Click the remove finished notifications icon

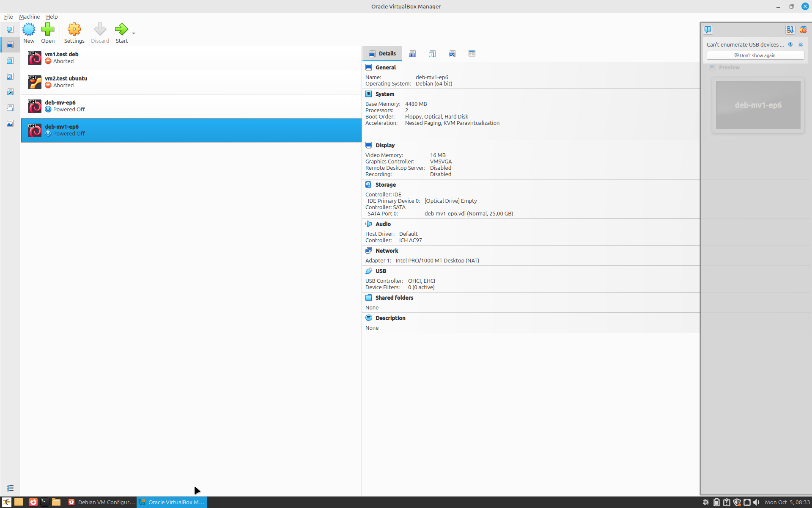coord(803,30)
